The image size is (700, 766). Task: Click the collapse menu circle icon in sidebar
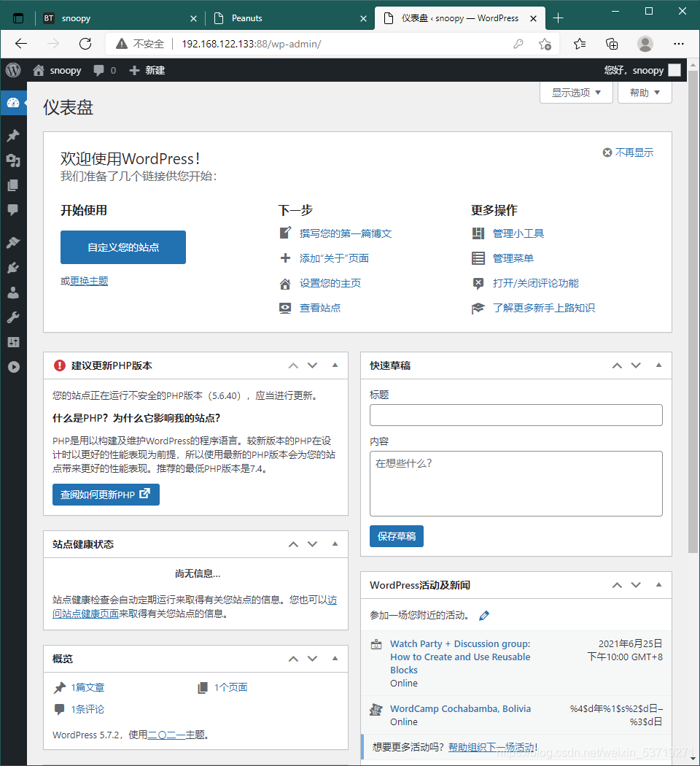click(14, 367)
